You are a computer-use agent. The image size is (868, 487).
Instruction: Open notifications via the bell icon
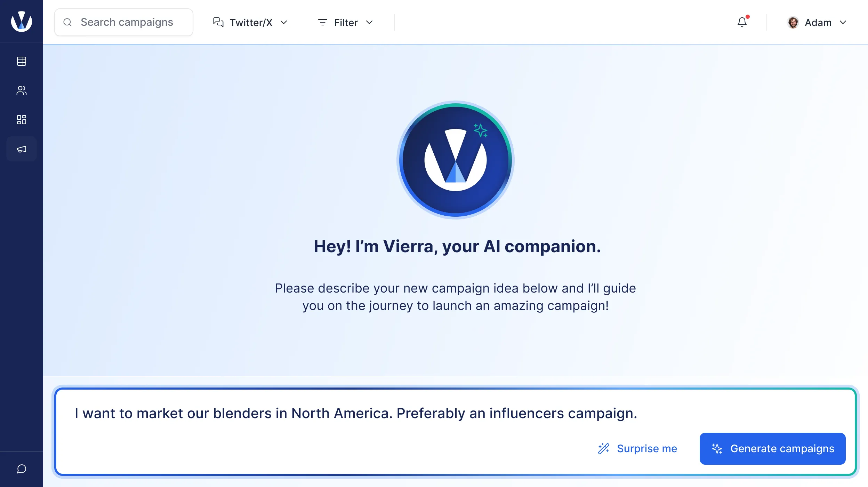[742, 22]
